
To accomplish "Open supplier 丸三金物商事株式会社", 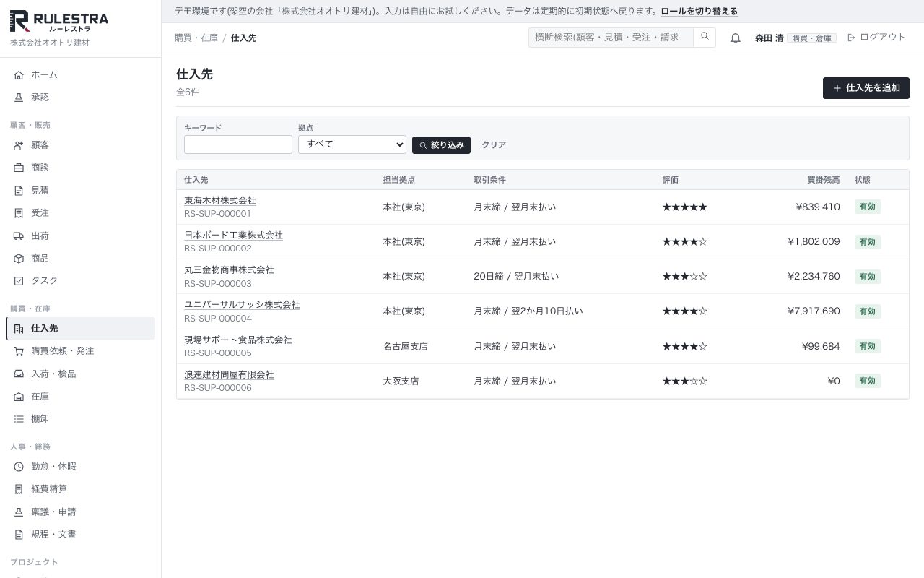I will click(x=229, y=270).
